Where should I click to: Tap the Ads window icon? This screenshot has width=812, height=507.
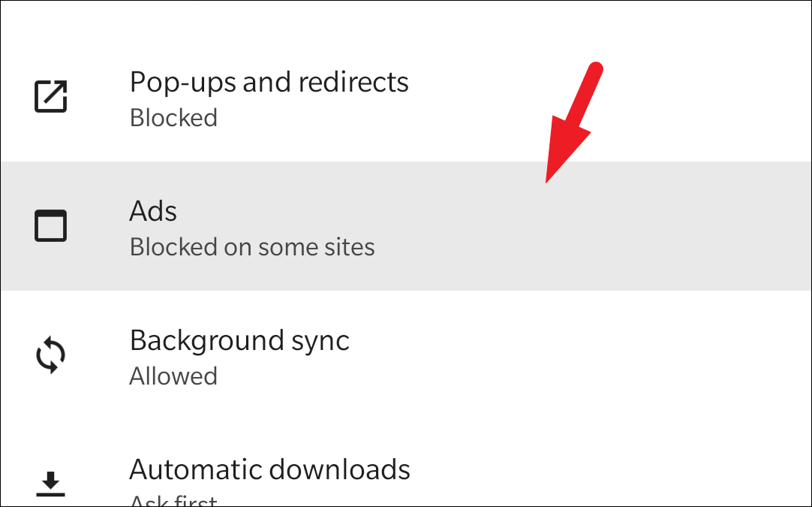(51, 225)
